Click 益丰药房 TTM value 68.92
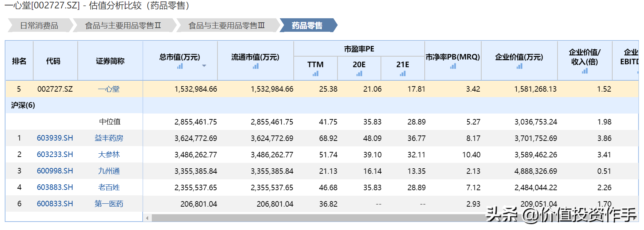The width and height of the screenshot is (644, 230). tap(328, 138)
